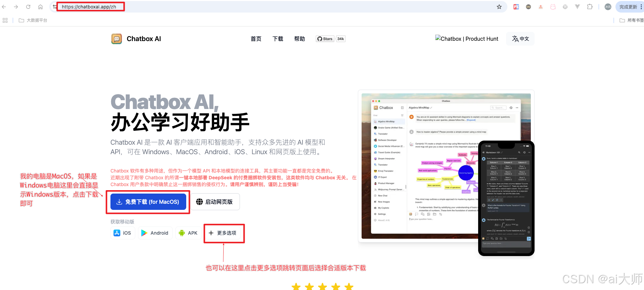644x290 pixels.
Task: Open the Chatbox Product Hunt link
Action: coord(467,39)
